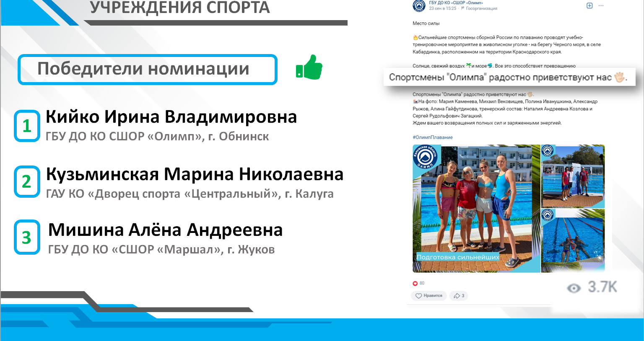Open the #ОлимпПлавание hashtag
The height and width of the screenshot is (341, 644).
(x=433, y=137)
